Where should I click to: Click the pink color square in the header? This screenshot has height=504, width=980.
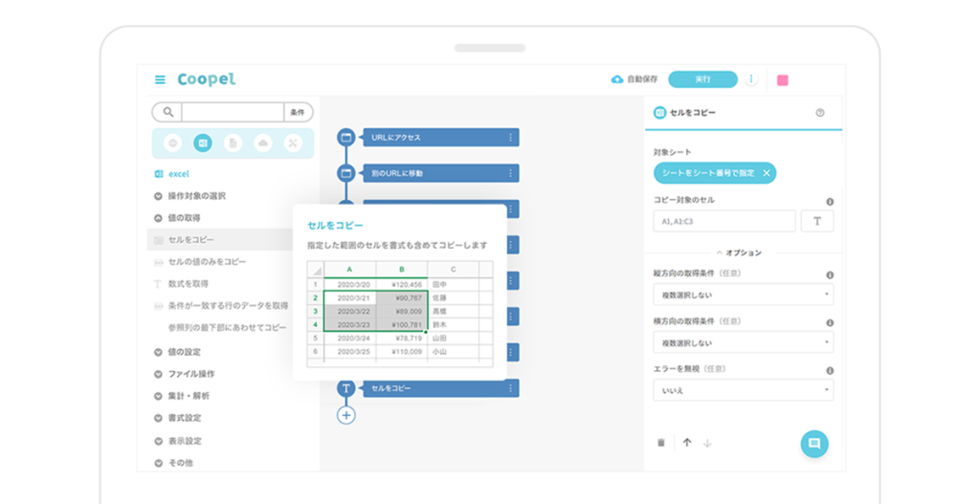[783, 80]
